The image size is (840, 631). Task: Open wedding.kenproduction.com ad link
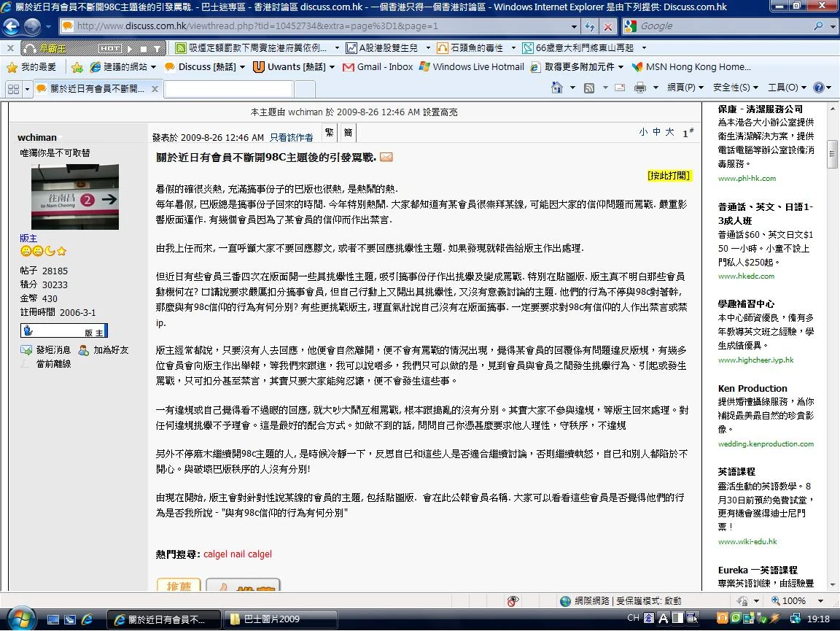[x=766, y=444]
